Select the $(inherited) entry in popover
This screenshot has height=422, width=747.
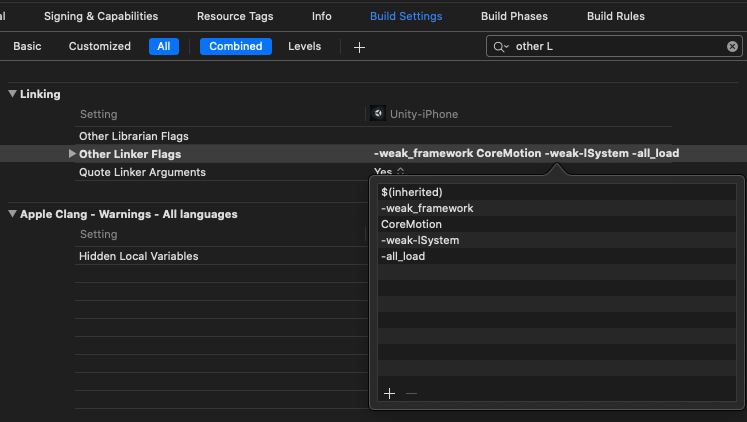coord(411,192)
